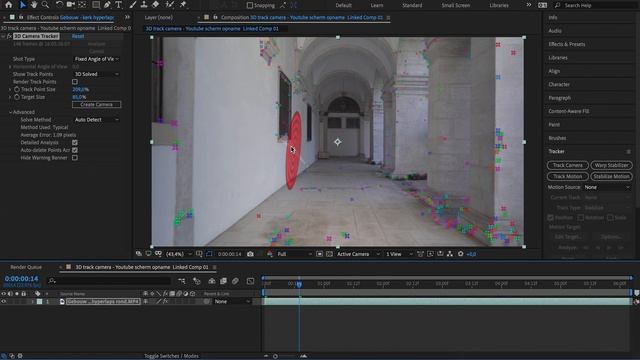Expand the Target Size property
The height and width of the screenshot is (360, 640).
coord(10,97)
